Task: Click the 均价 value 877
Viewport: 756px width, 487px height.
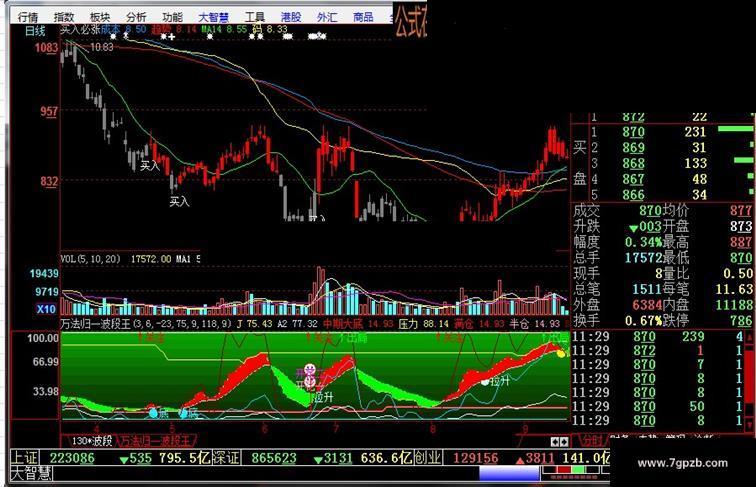Action: [741, 211]
